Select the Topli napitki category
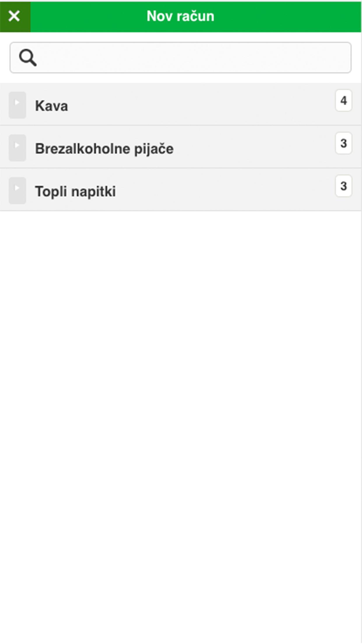Screen dimensions: 362x644 click(x=75, y=191)
